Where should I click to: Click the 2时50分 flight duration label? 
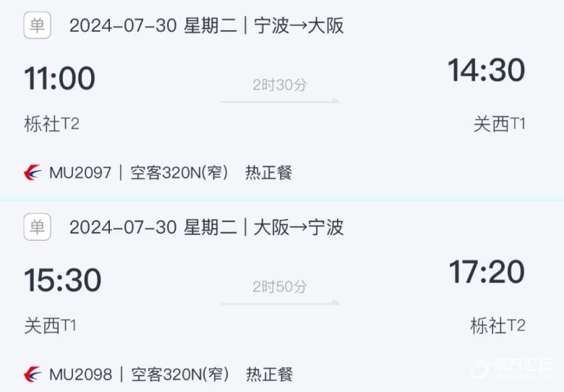tap(280, 286)
